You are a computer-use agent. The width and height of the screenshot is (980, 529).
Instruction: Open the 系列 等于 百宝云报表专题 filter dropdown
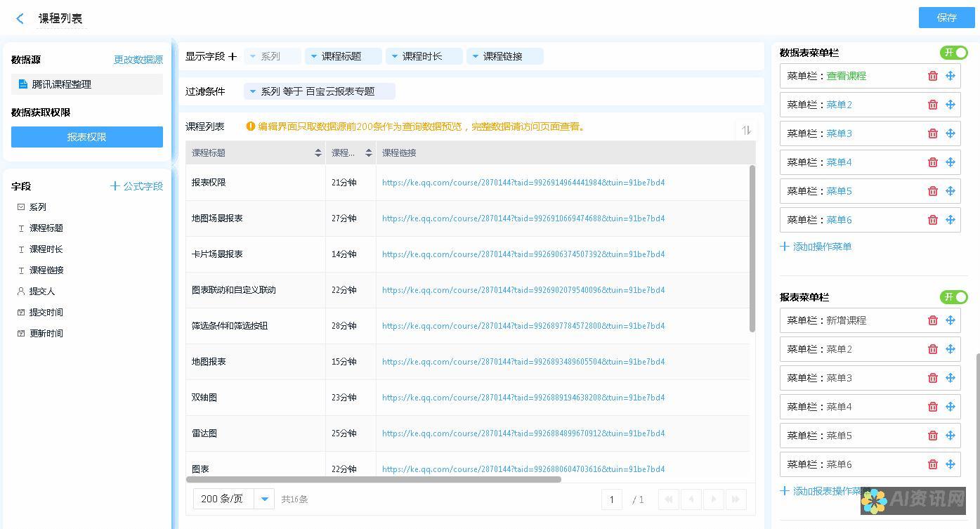[319, 91]
